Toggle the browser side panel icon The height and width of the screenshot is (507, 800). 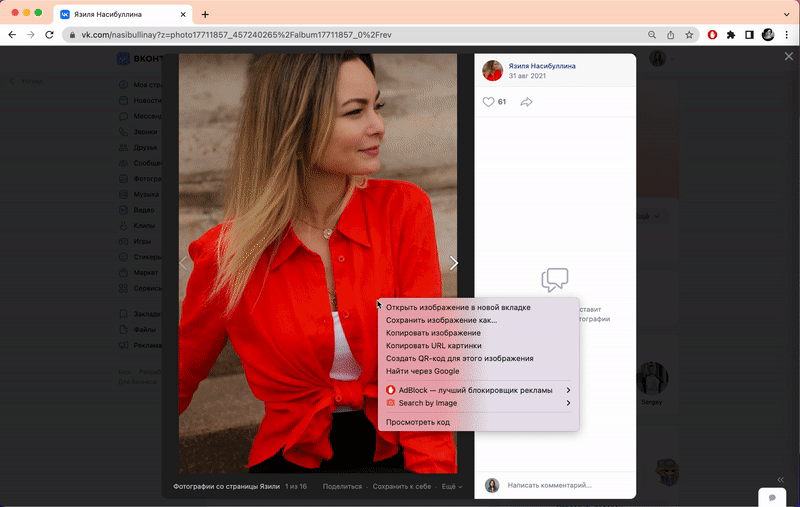coord(749,35)
